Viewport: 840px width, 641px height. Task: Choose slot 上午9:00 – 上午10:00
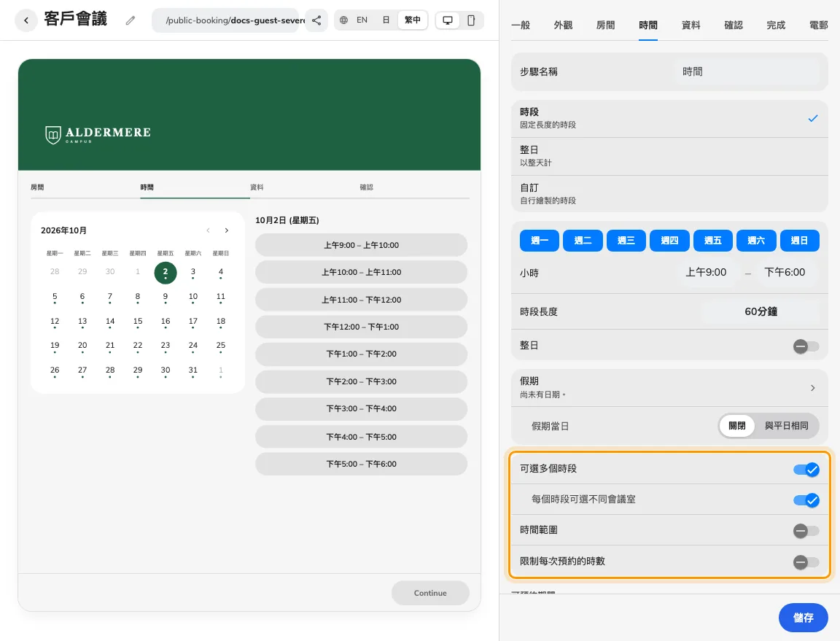361,245
